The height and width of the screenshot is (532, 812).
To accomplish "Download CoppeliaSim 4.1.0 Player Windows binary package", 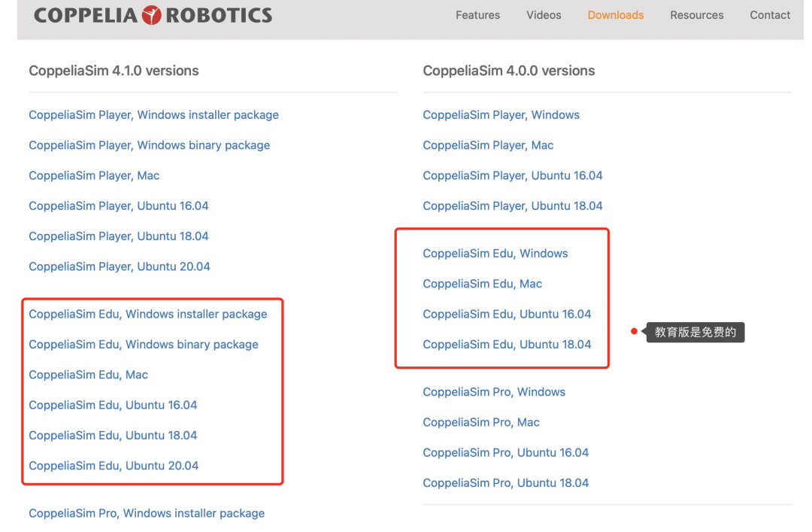I will [x=149, y=145].
